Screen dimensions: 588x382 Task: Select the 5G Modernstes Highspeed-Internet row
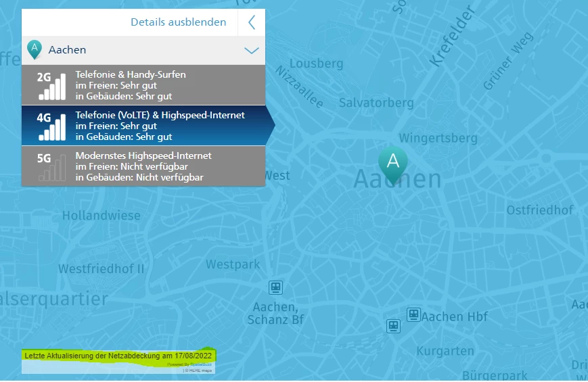pyautogui.click(x=143, y=166)
